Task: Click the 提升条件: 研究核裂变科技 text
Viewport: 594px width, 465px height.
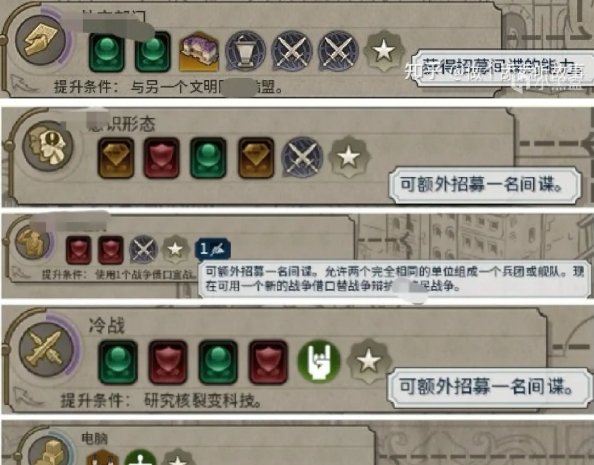Action: 161,401
